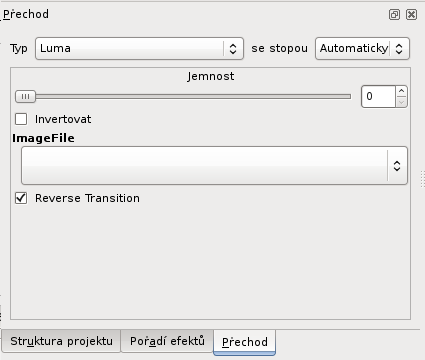The height and width of the screenshot is (360, 425).
Task: Switch to Struktura projektu tab
Action: click(61, 341)
